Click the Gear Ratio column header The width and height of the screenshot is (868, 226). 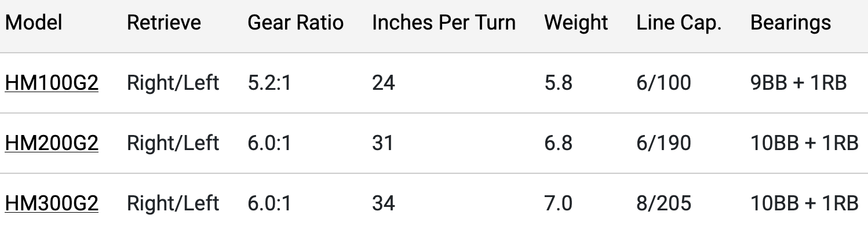[x=296, y=23]
